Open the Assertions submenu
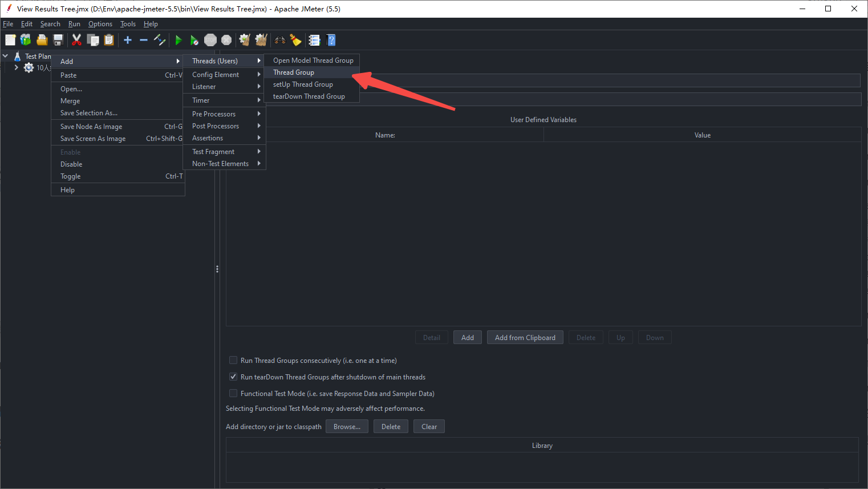Image resolution: width=868 pixels, height=489 pixels. click(x=224, y=138)
